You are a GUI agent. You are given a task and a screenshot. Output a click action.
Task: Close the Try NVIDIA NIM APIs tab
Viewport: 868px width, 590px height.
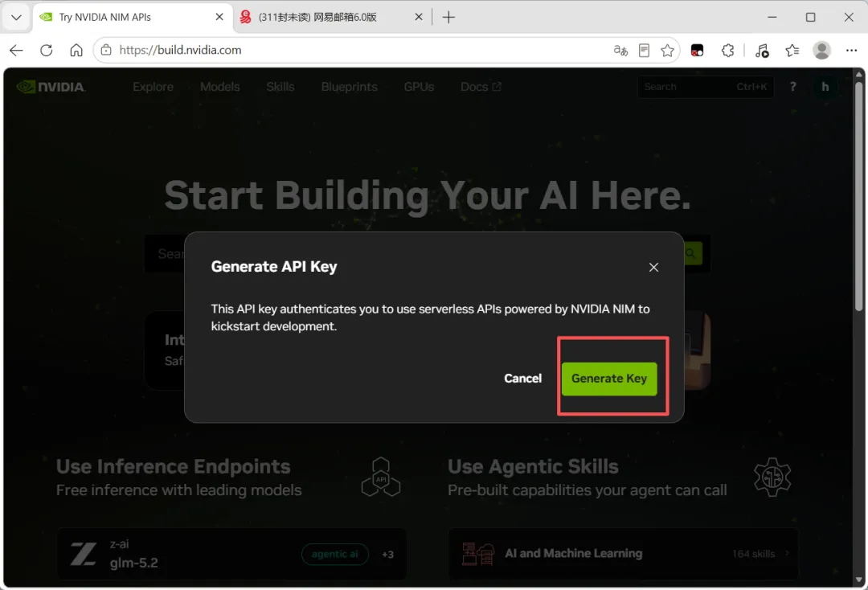coord(219,17)
